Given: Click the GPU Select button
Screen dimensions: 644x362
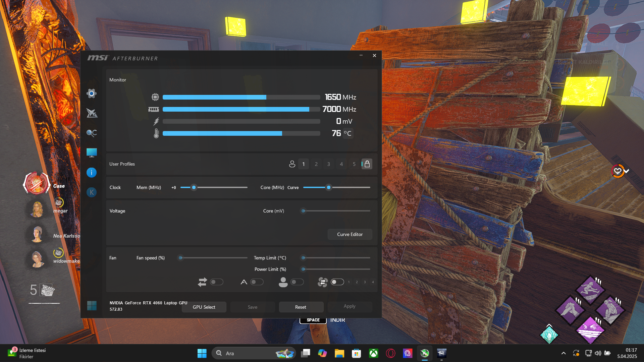Looking at the screenshot, I should coord(204,307).
